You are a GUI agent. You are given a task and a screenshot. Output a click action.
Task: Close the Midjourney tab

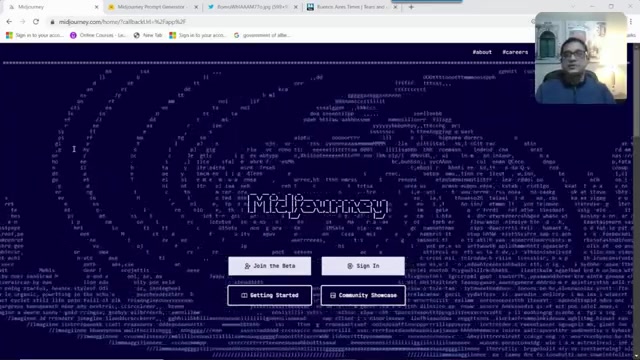click(96, 7)
